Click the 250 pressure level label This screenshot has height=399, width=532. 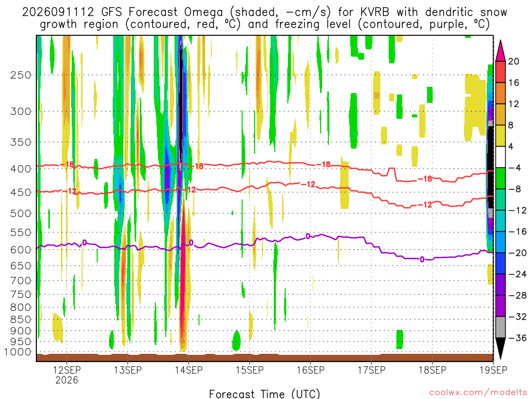(21, 75)
